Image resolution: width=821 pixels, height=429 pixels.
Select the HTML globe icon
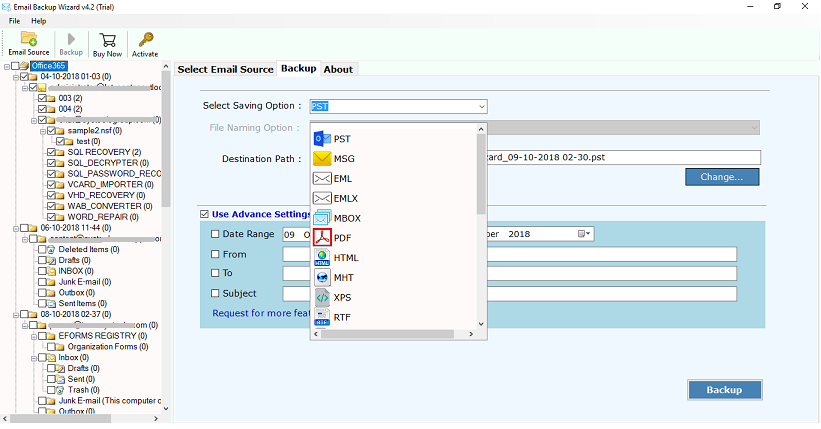322,258
